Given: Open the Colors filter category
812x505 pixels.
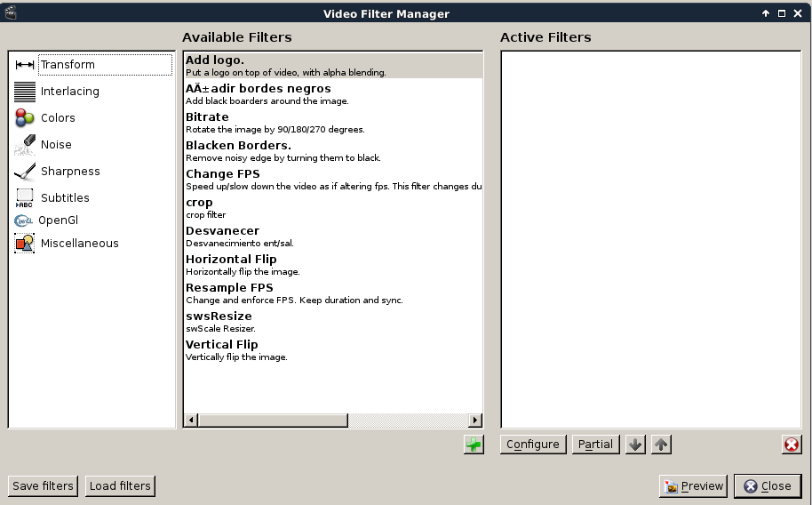Looking at the screenshot, I should click(92, 118).
